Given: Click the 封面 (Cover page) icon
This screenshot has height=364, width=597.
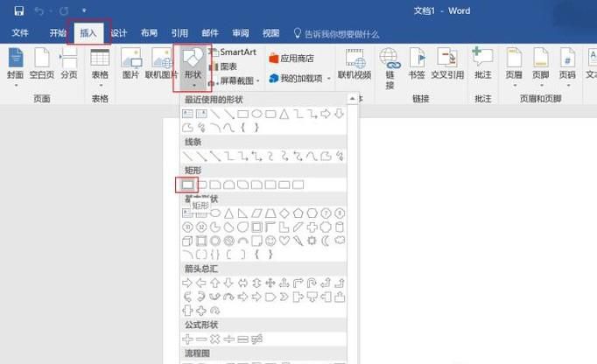Looking at the screenshot, I should pos(16,64).
